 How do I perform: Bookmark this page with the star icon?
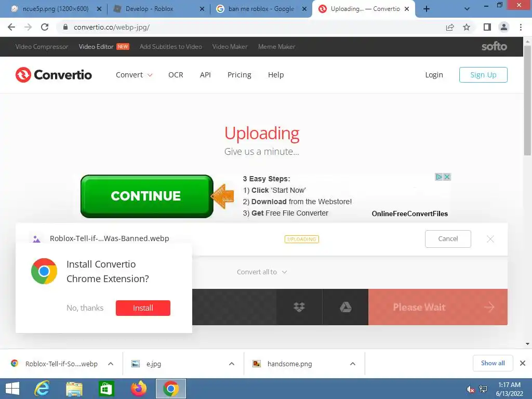tap(467, 27)
